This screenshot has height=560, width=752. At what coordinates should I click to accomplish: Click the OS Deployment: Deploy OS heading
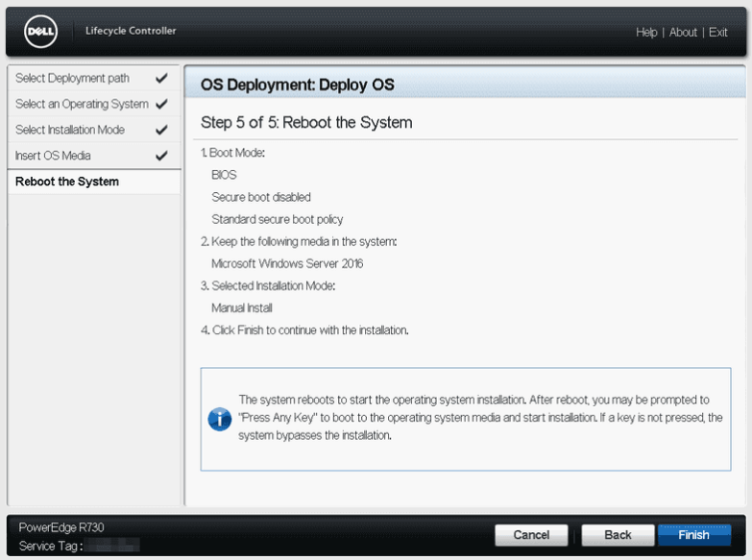(297, 85)
